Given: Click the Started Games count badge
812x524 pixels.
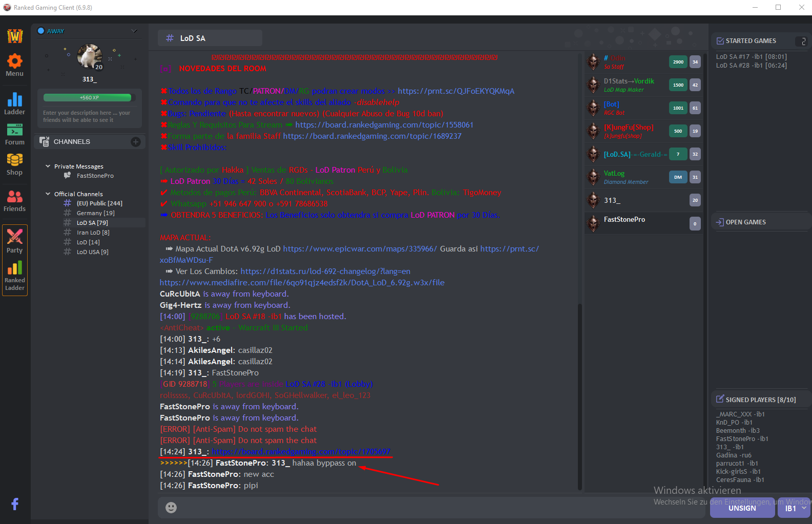Looking at the screenshot, I should [802, 41].
